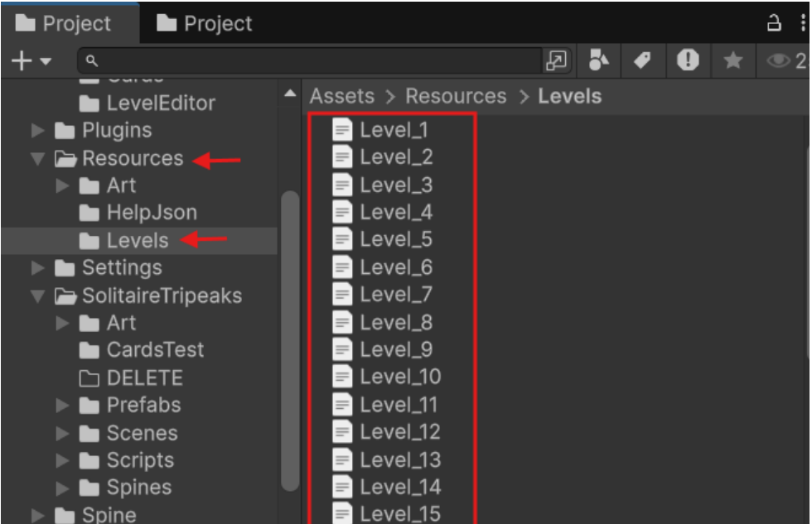Collapse the SolitaireTripeaks folder
This screenshot has height=524, width=812.
pyautogui.click(x=38, y=296)
